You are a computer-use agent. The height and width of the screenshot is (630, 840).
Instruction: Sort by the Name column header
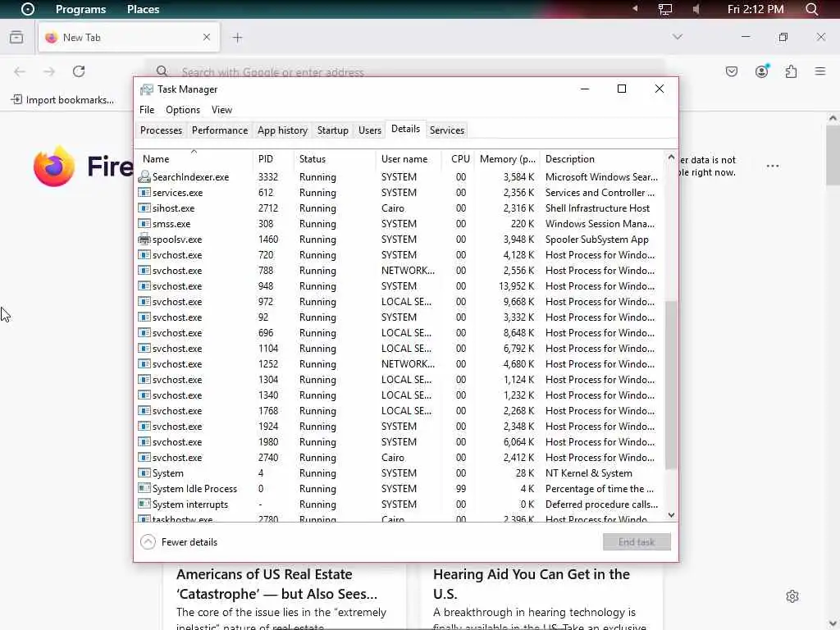coord(194,159)
